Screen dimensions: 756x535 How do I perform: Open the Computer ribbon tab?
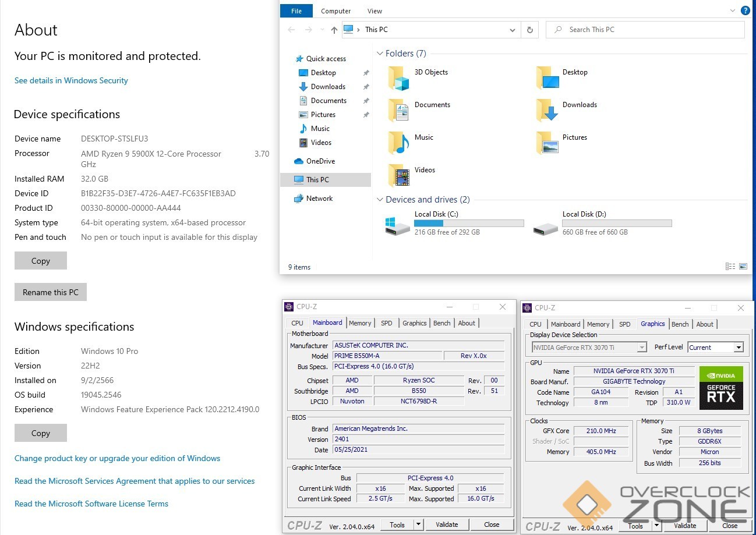click(336, 11)
